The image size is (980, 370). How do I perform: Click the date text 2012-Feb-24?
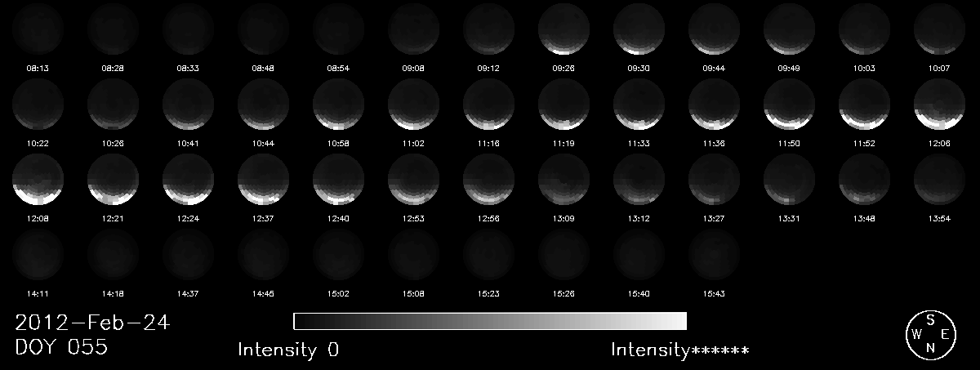click(92, 323)
